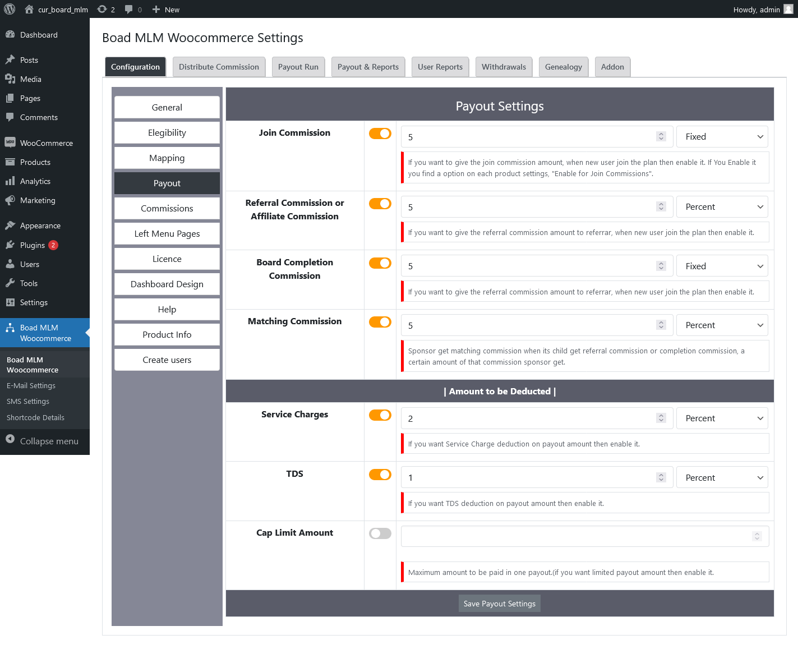
Task: Open the Genealogy tab
Action: tap(563, 67)
